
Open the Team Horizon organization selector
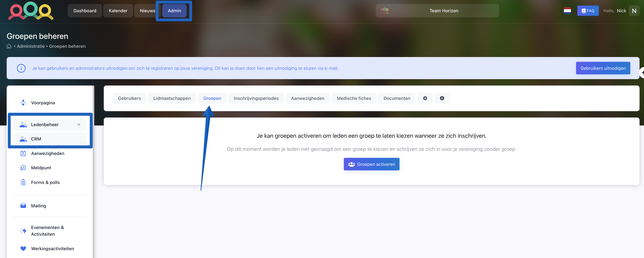(x=437, y=11)
